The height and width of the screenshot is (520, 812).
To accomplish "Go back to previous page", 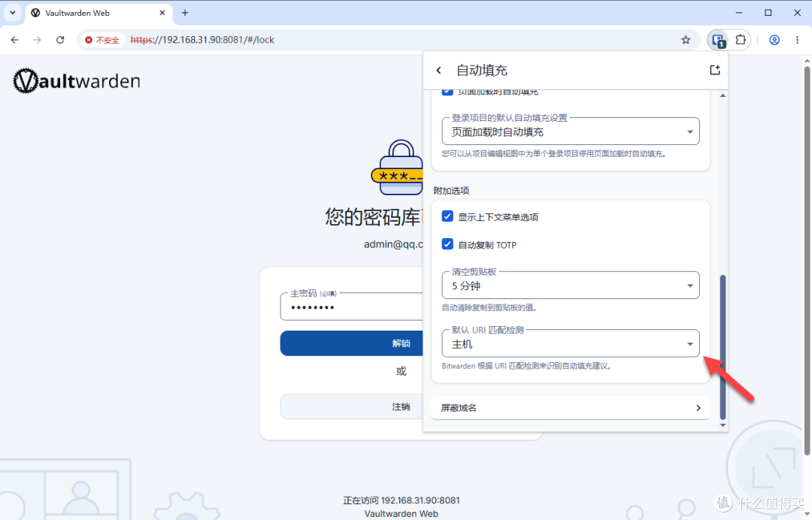I will 14,40.
